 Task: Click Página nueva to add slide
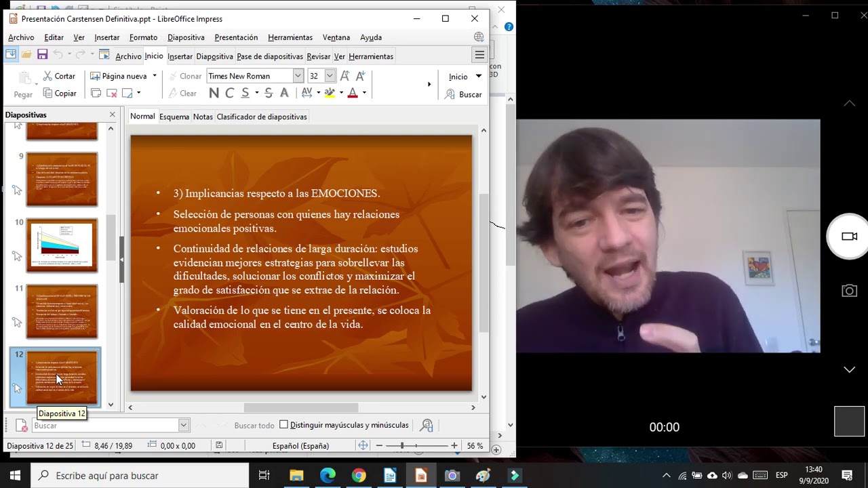119,76
